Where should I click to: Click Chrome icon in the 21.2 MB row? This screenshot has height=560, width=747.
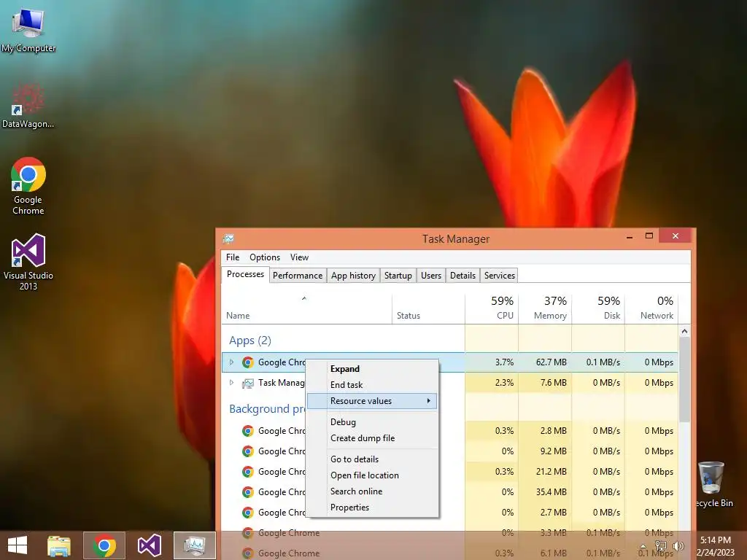point(248,472)
